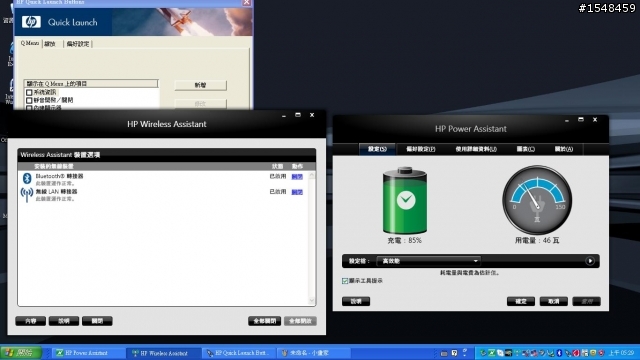Screen dimensions: 640x360
Task: Open the Bluetooth icon in system tray
Action: click(560, 353)
